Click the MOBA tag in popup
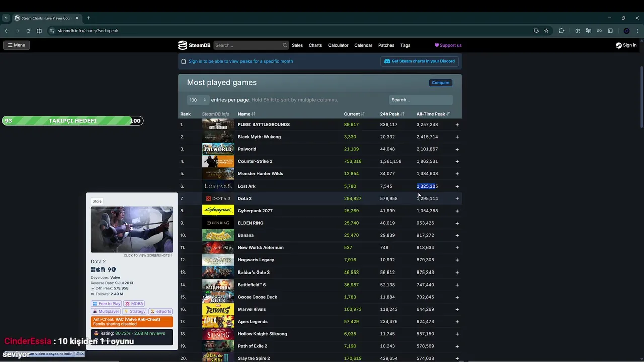This screenshot has width=644, height=362. 134,304
